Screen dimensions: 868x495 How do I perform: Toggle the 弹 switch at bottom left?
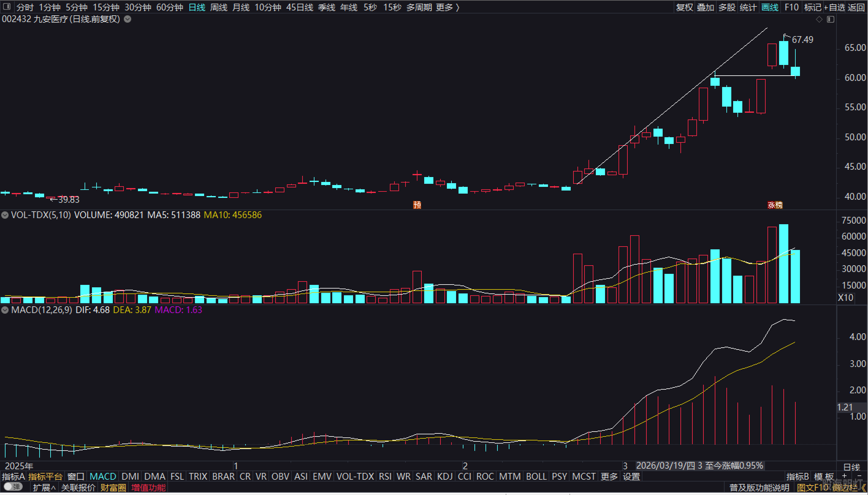coord(13,487)
